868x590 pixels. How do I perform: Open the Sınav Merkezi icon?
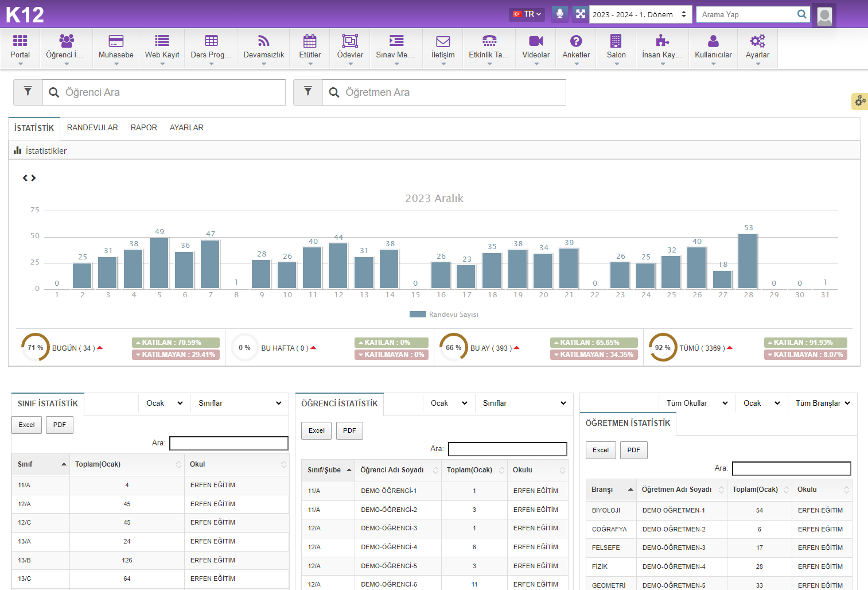tap(396, 41)
